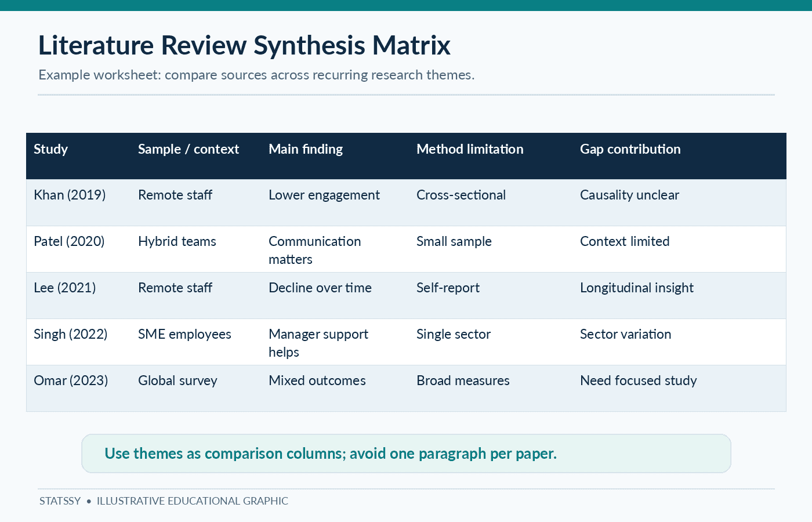
Task: Click the 'Method limitation' column header
Action: (470, 149)
